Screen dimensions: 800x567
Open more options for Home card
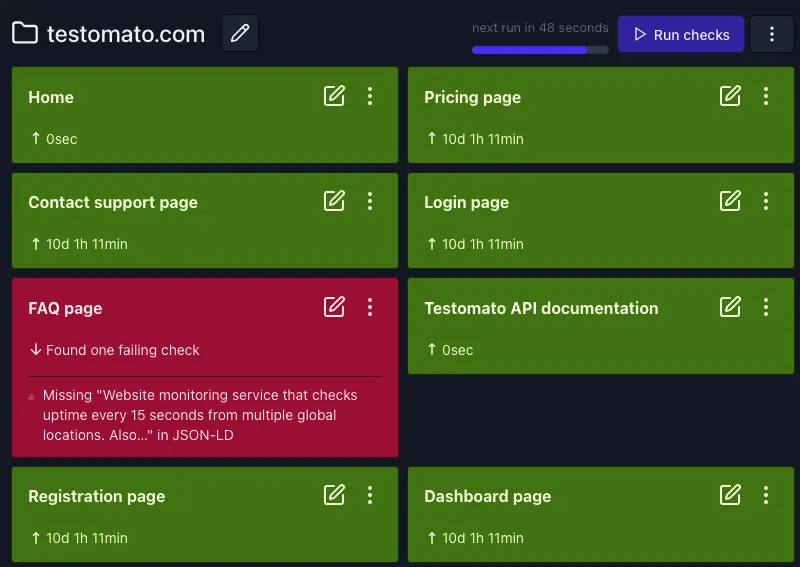tap(370, 96)
